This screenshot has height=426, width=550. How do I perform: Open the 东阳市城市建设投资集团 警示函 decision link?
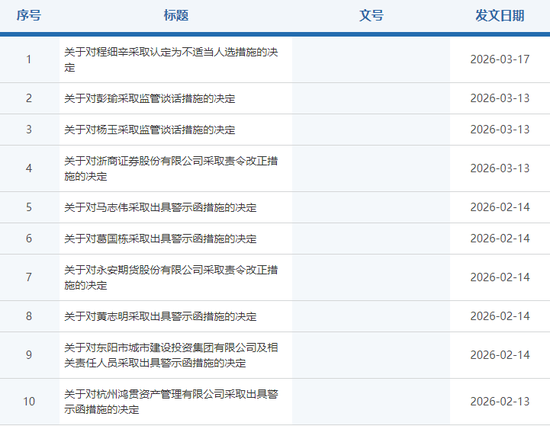(x=171, y=355)
